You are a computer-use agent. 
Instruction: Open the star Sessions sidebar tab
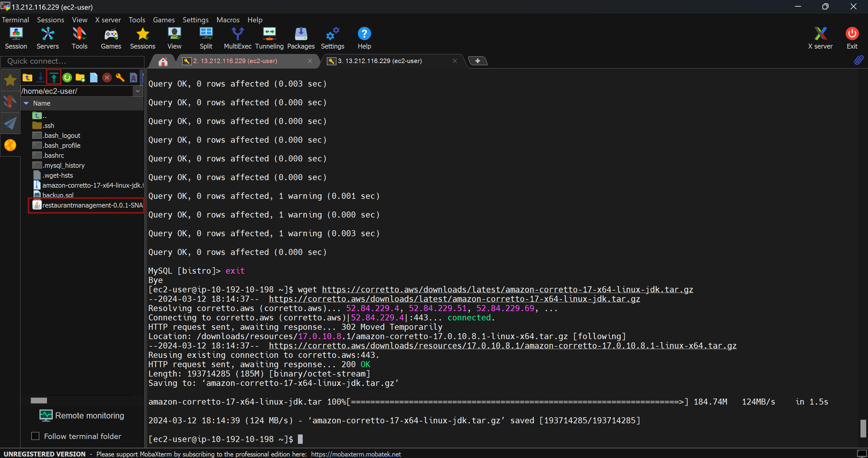10,80
